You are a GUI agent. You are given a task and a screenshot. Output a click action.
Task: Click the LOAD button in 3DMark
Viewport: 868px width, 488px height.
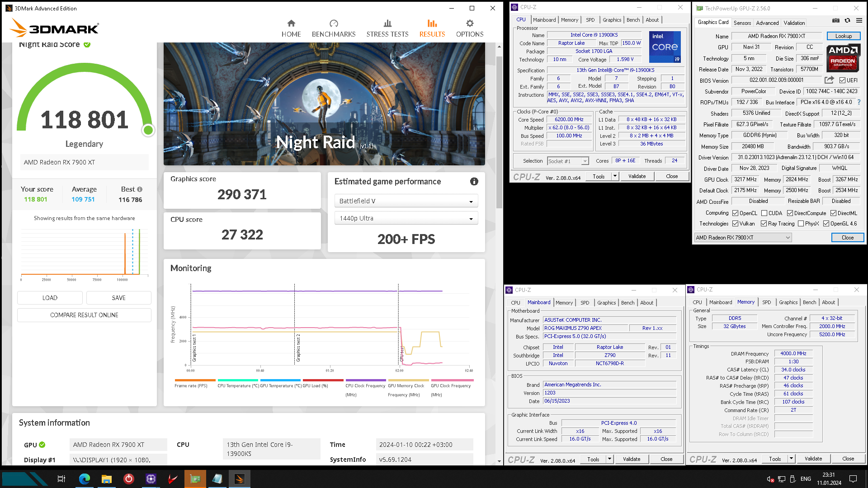(50, 298)
